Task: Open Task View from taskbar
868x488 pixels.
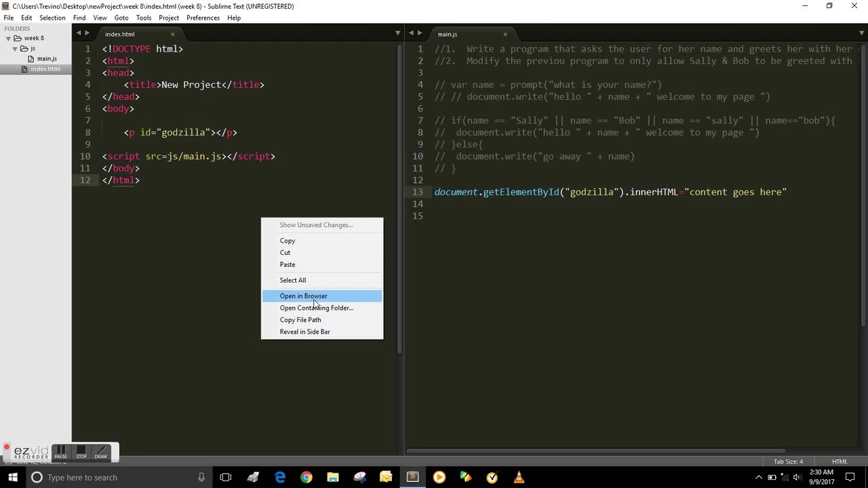Action: pos(226,477)
